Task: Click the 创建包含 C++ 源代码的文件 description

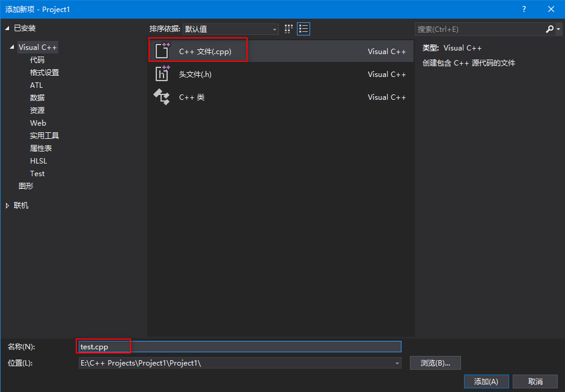Action: coord(469,63)
